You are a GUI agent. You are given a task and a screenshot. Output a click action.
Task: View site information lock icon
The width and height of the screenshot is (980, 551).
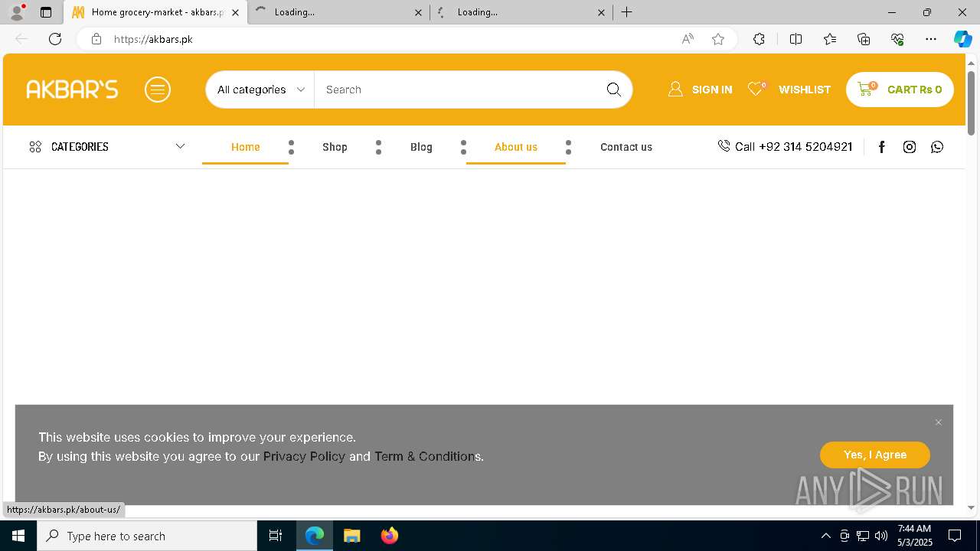[96, 39]
